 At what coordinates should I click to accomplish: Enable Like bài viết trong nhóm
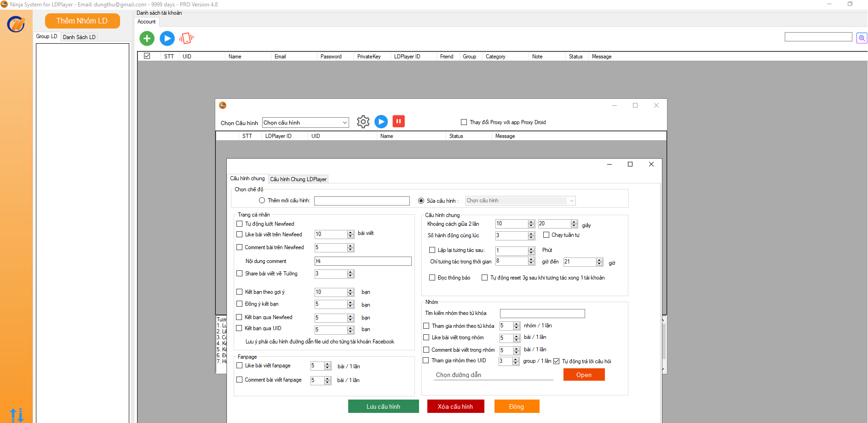tap(426, 337)
